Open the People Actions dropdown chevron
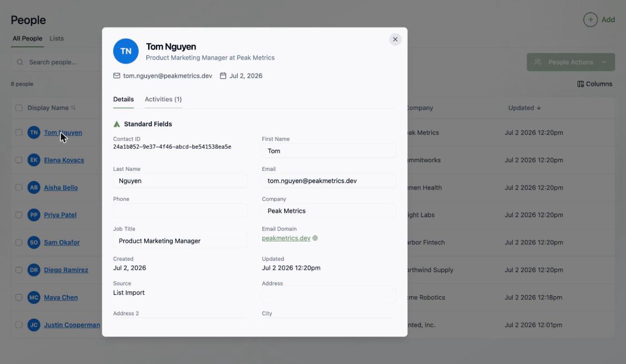The width and height of the screenshot is (626, 364). point(604,62)
